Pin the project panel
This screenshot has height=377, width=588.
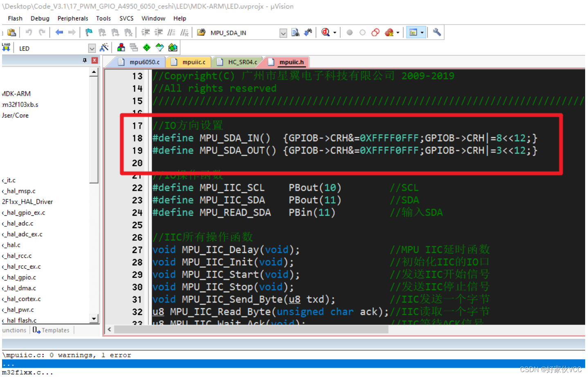tap(85, 60)
